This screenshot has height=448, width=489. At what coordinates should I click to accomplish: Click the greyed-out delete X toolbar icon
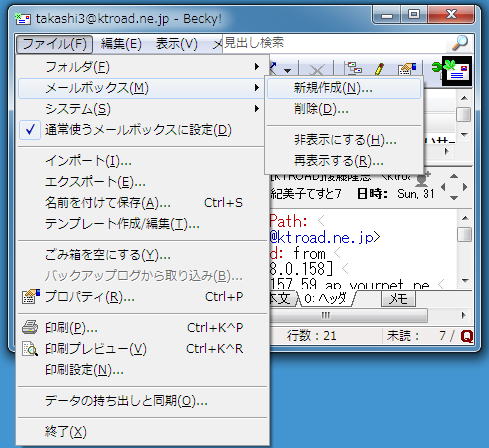(317, 70)
